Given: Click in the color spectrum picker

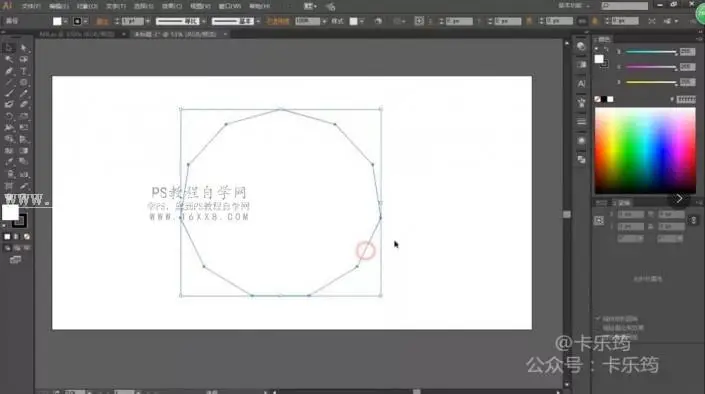Looking at the screenshot, I should point(645,151).
